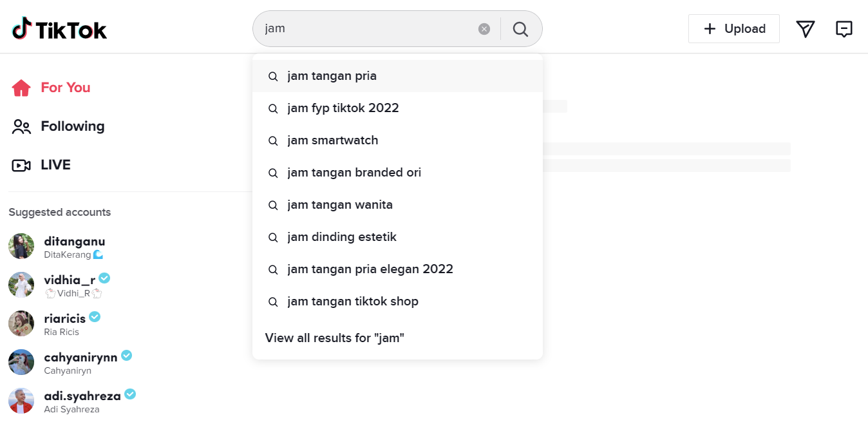The image size is (868, 422).
Task: Choose suggestion "jam fyp tiktok 2022"
Action: (x=343, y=108)
